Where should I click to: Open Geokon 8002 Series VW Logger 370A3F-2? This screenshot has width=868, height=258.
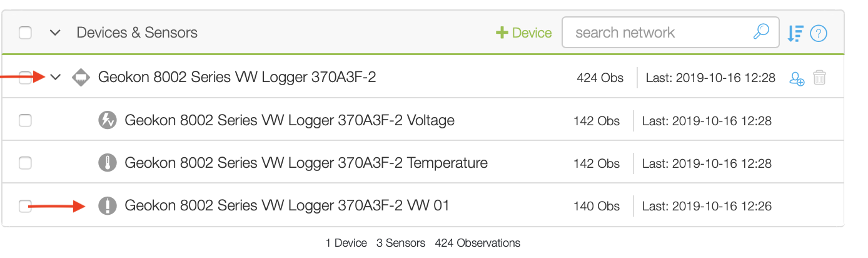click(x=237, y=77)
